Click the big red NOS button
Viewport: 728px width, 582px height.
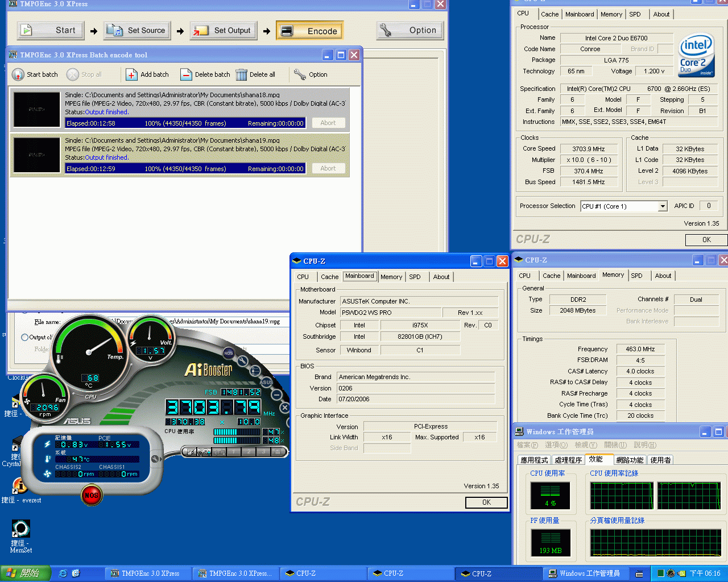point(91,495)
